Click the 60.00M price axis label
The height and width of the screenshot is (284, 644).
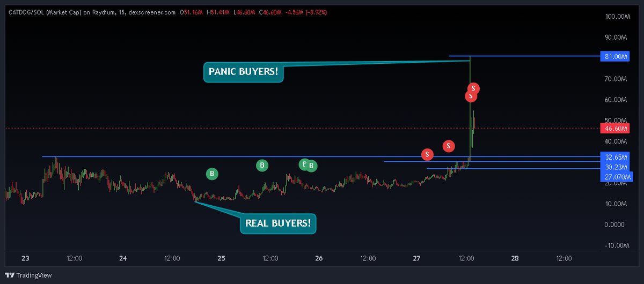(x=617, y=100)
